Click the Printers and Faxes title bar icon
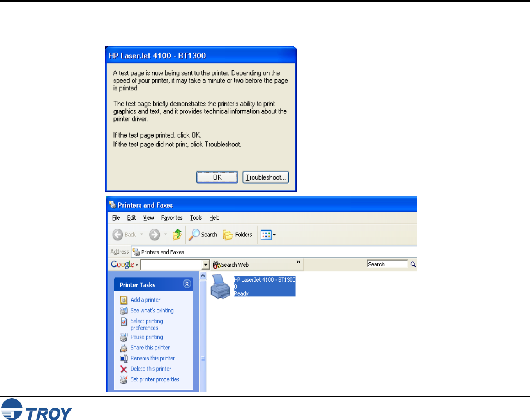 pyautogui.click(x=112, y=205)
